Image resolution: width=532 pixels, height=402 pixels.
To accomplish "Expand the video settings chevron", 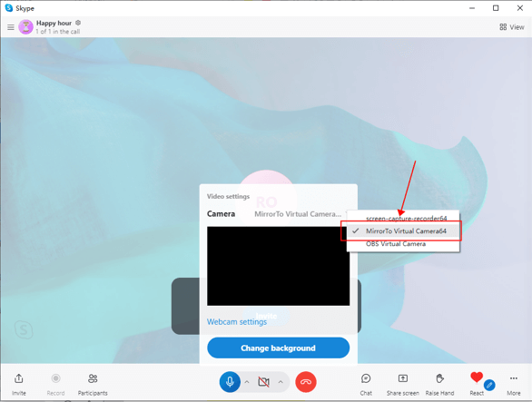I will [x=281, y=382].
